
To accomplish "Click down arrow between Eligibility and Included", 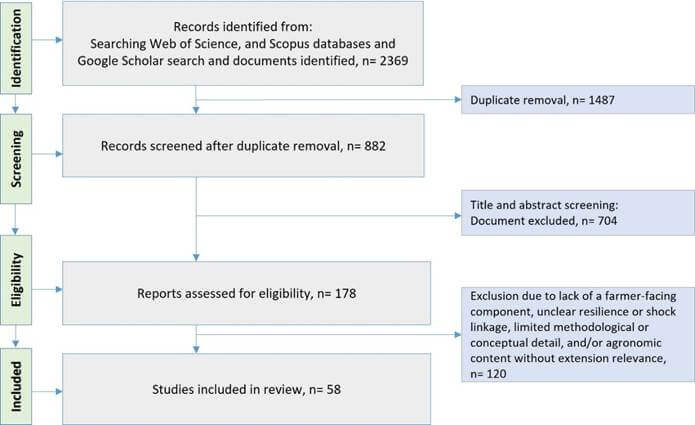I will [x=16, y=343].
